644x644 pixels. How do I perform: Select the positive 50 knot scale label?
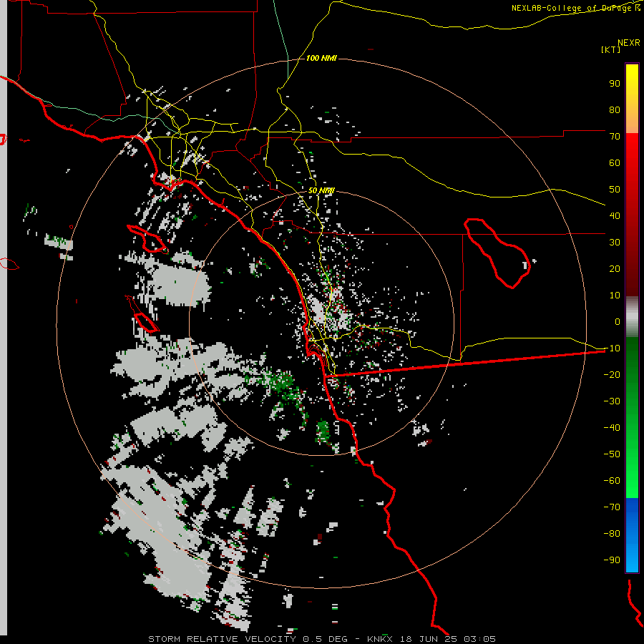[615, 190]
